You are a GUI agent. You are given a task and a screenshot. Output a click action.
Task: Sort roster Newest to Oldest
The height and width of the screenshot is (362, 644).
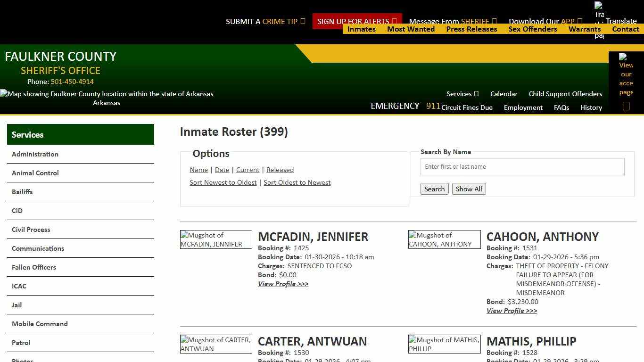223,182
